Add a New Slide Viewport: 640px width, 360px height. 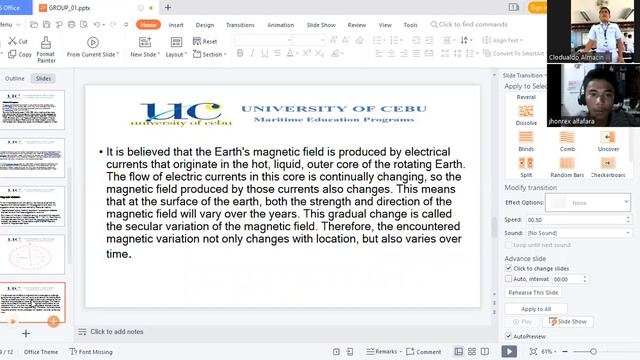click(145, 47)
